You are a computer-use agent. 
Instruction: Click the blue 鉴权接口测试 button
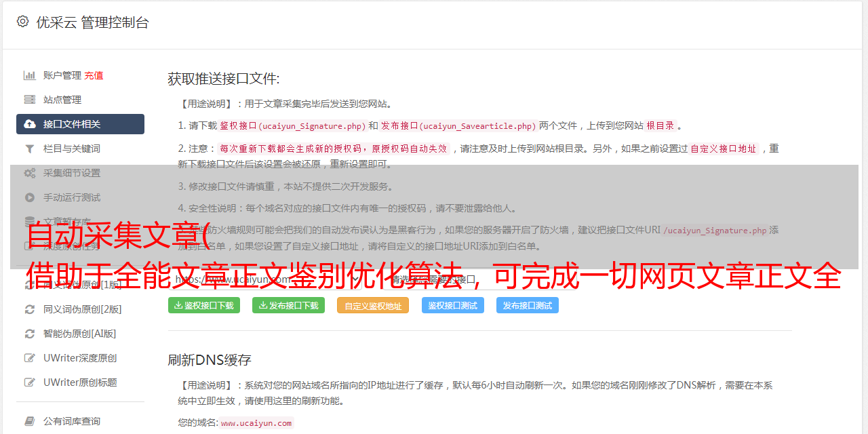pos(453,305)
